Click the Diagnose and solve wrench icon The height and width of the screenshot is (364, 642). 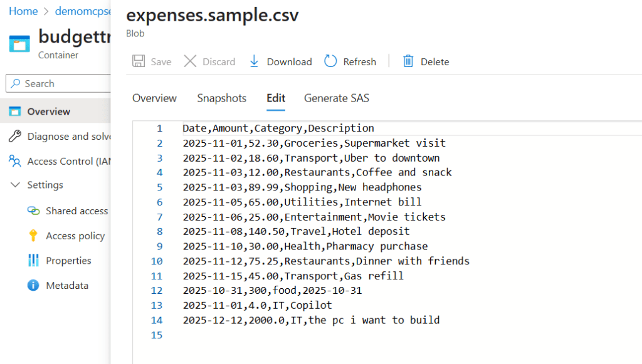[x=15, y=137]
